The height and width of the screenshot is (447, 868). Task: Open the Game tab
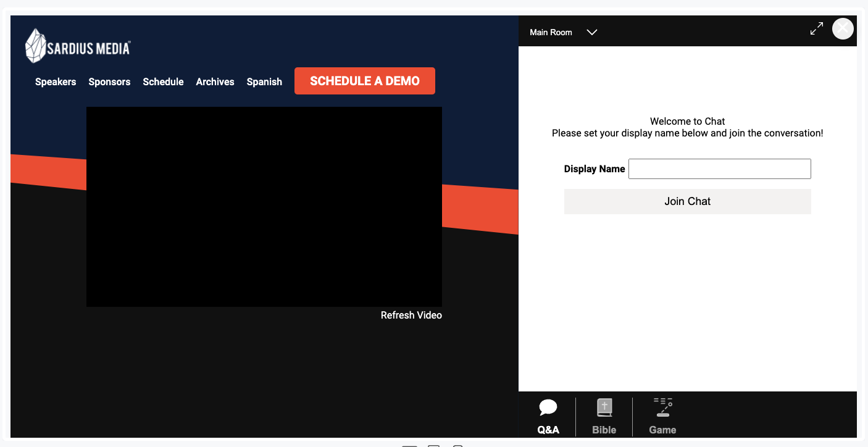(x=662, y=417)
